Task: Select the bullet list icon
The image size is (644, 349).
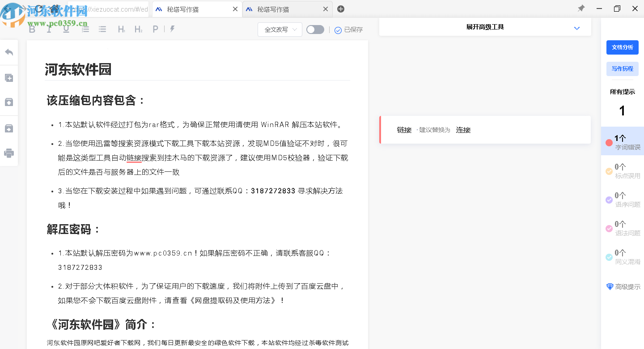Action: 102,29
